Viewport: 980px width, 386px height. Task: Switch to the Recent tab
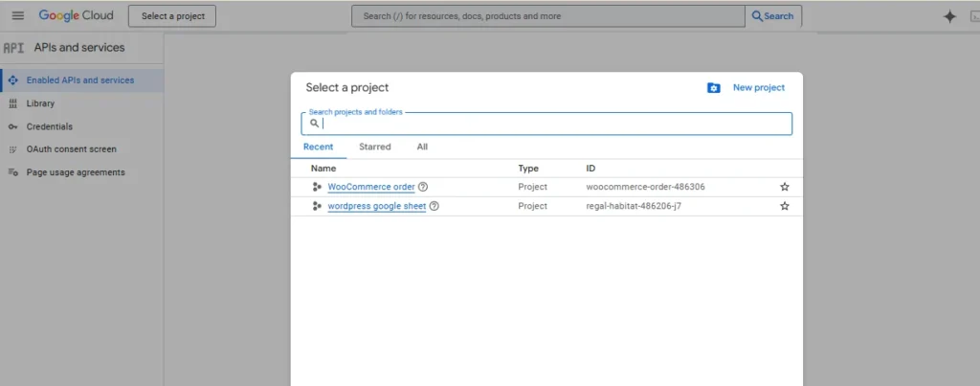tap(318, 147)
